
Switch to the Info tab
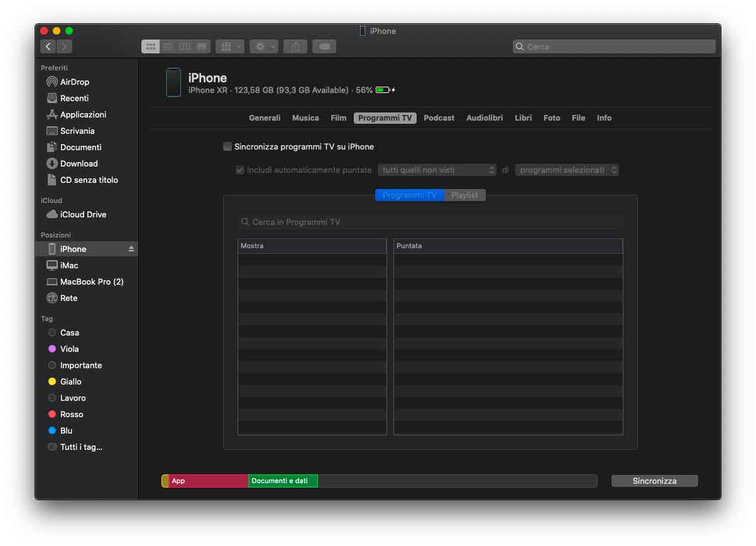coord(604,117)
